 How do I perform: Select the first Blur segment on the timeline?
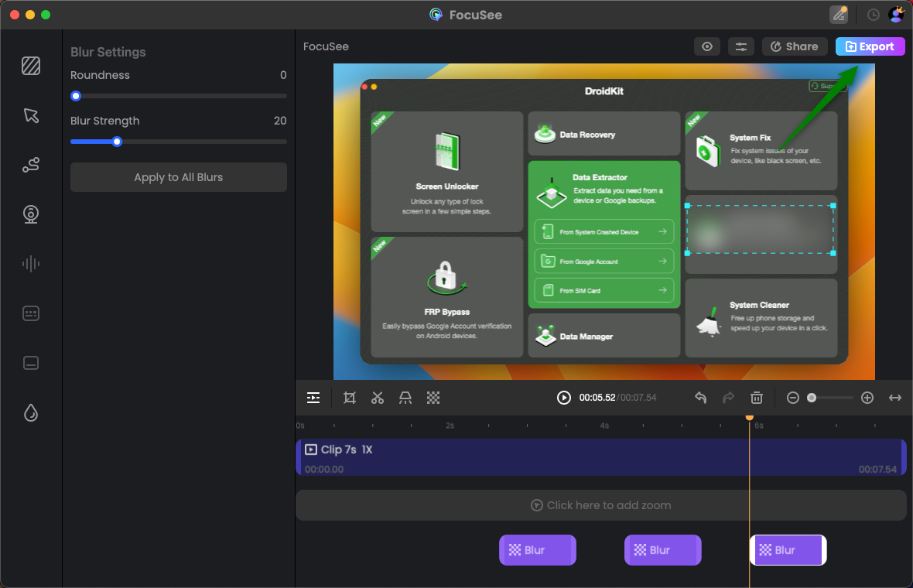pyautogui.click(x=538, y=550)
